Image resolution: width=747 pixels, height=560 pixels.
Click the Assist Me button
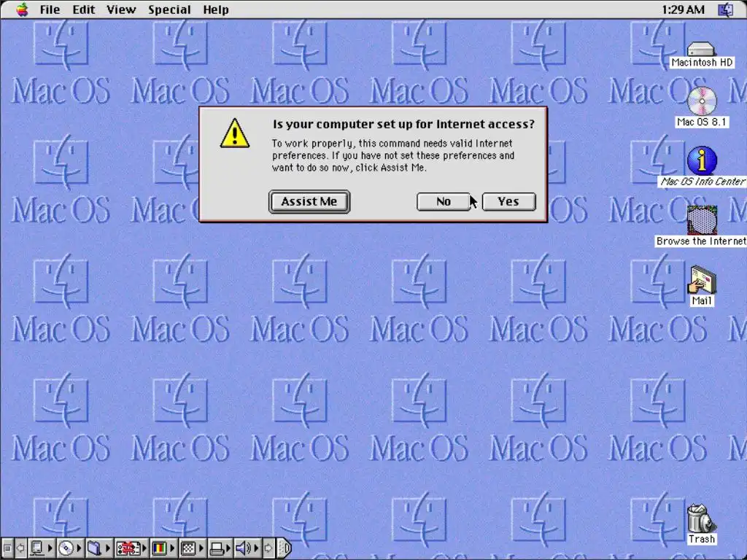click(309, 201)
